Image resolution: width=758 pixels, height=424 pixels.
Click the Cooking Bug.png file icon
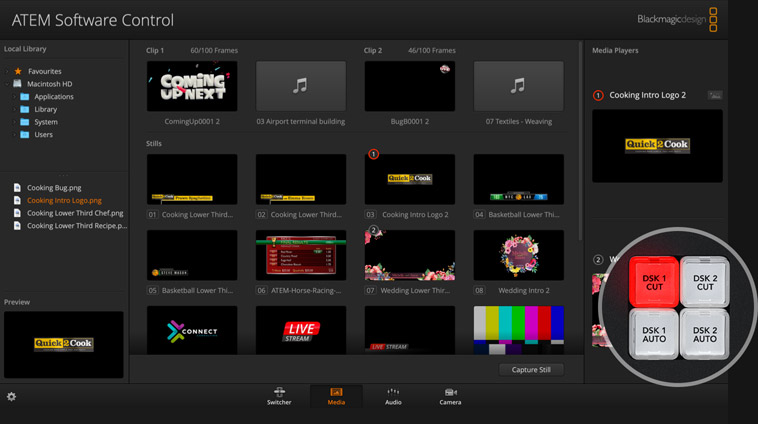tap(18, 188)
